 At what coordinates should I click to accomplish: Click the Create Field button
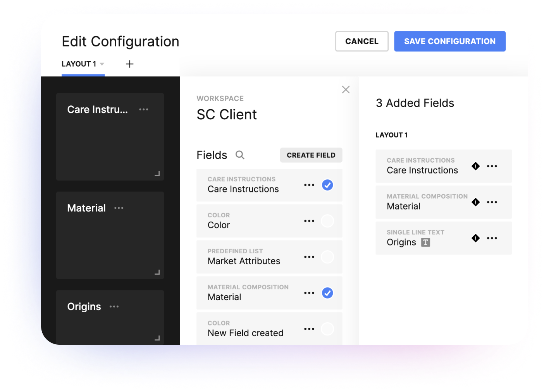(x=311, y=155)
